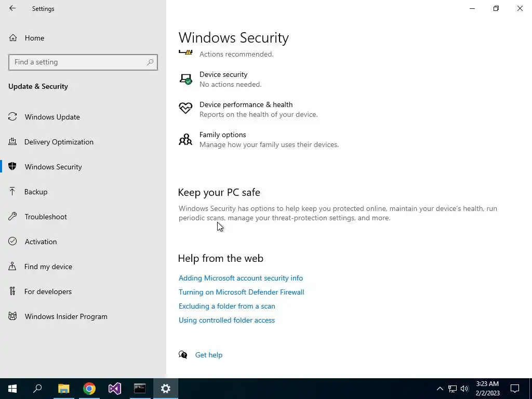Click the Find my device icon
The image size is (532, 399).
point(12,266)
